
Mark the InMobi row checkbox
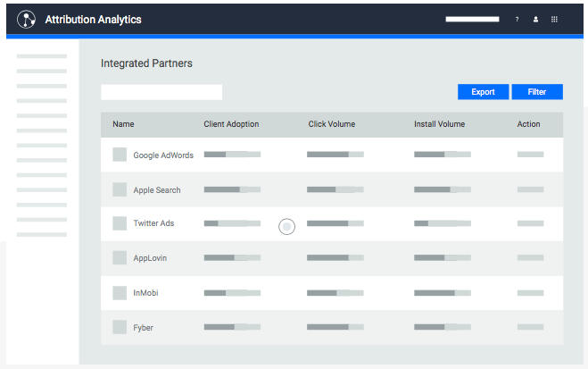coord(120,292)
